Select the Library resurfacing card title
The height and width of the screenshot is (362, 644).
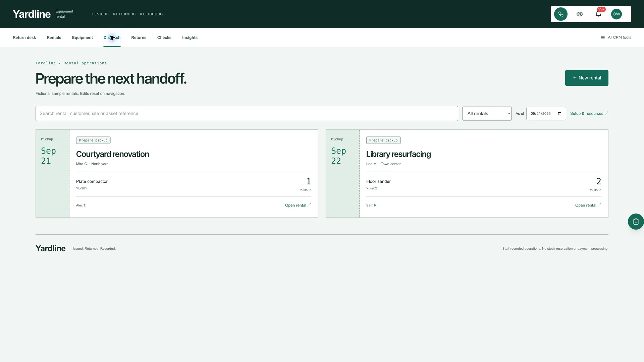pos(398,154)
